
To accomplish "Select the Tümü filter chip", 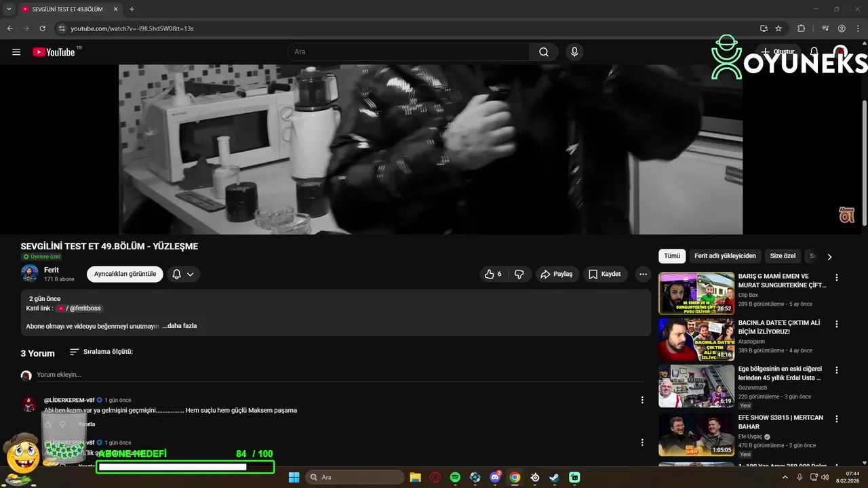I will pos(672,256).
